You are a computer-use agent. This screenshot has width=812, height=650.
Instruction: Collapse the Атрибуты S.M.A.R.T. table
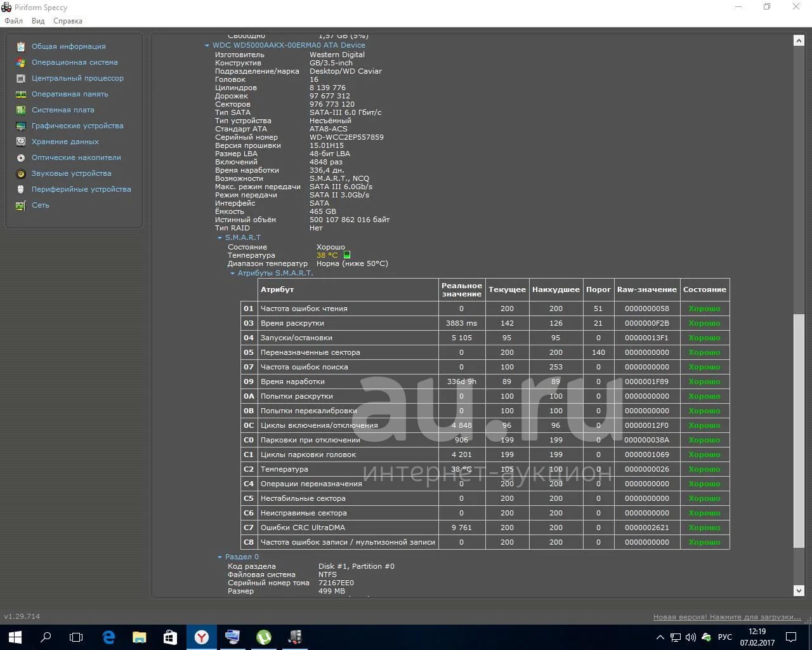click(232, 274)
